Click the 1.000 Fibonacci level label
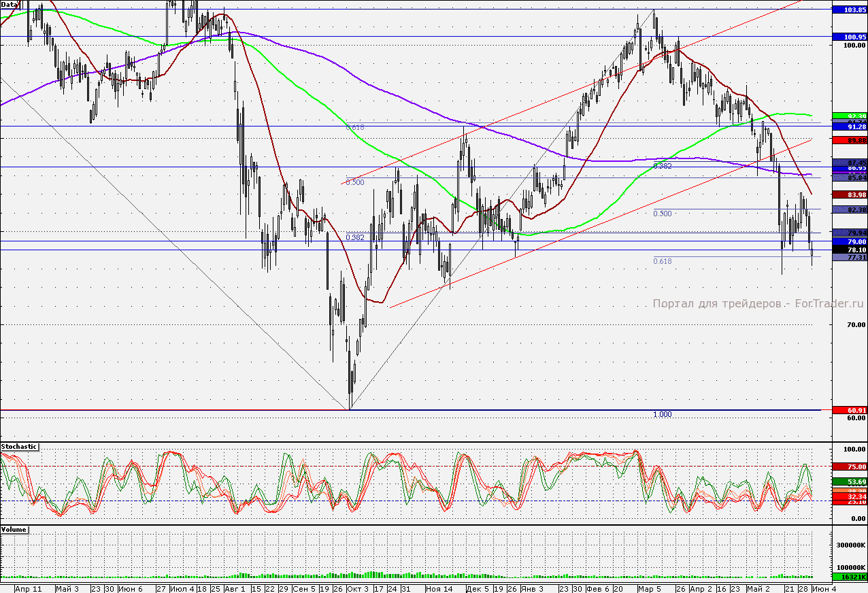The width and height of the screenshot is (868, 593). pyautogui.click(x=663, y=414)
